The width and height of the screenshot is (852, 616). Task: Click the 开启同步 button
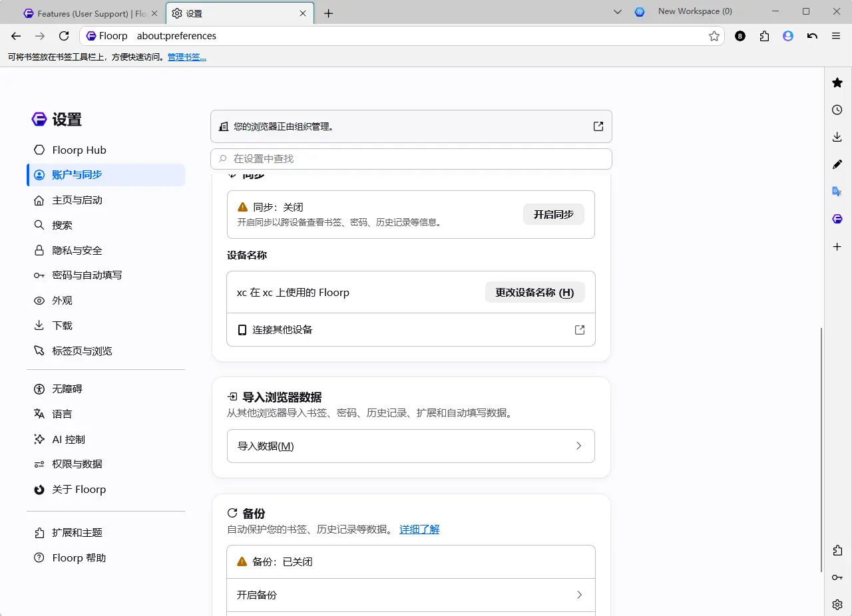(x=554, y=214)
